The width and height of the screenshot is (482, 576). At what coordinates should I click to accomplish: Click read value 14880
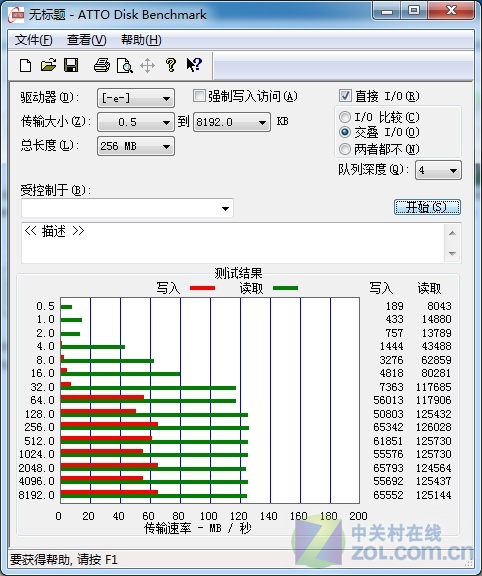436,319
